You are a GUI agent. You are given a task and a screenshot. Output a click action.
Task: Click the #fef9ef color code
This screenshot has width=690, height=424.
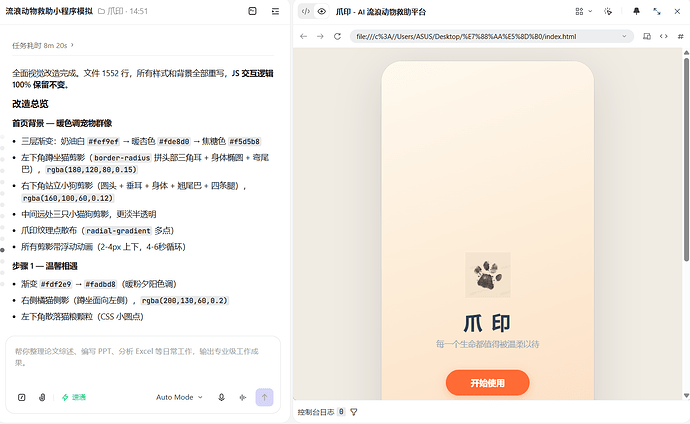click(x=103, y=141)
